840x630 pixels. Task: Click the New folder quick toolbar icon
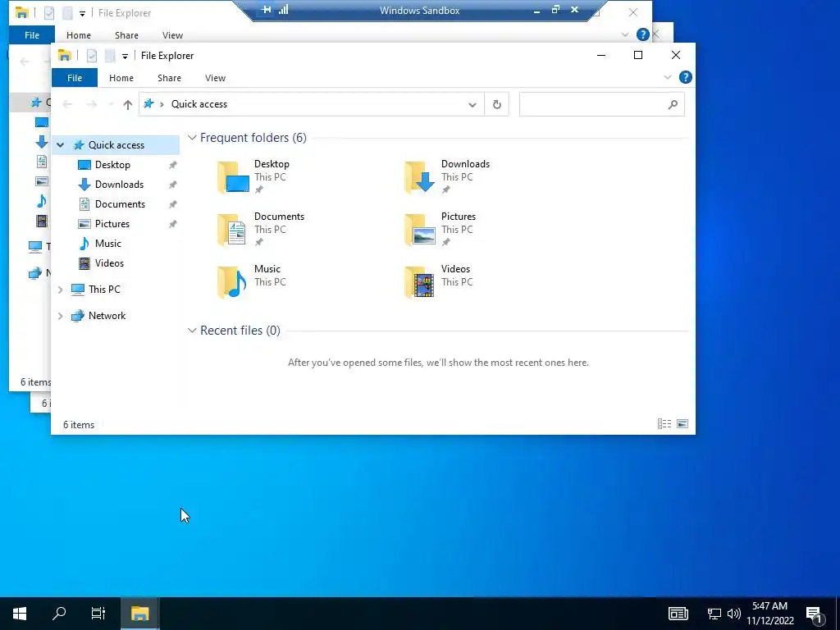click(110, 56)
